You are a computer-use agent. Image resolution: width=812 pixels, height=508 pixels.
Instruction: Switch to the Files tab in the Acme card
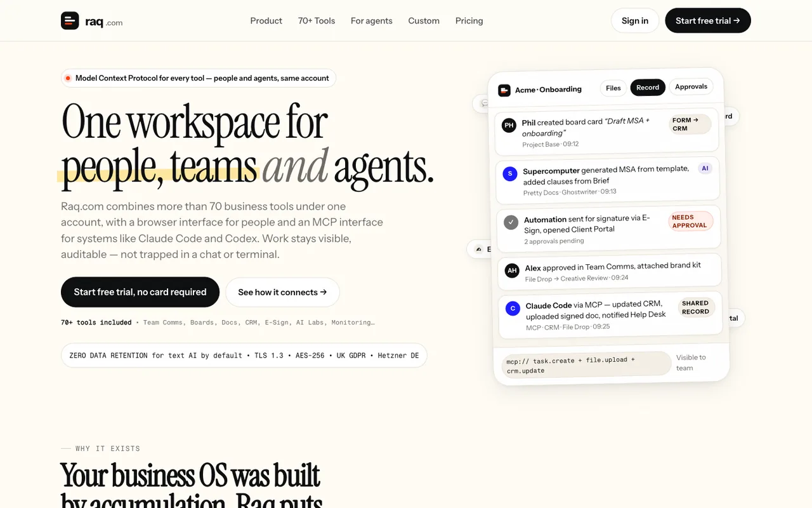pos(613,88)
